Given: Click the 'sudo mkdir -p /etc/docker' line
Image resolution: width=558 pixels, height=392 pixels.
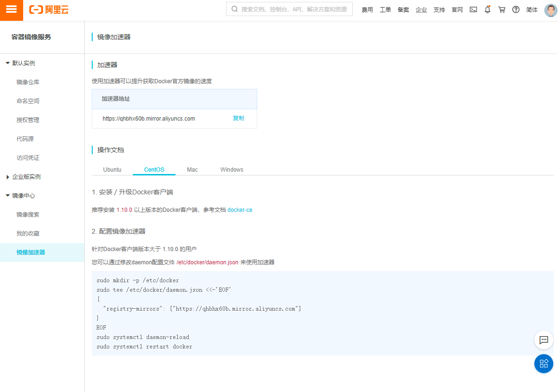Looking at the screenshot, I should coord(138,280).
